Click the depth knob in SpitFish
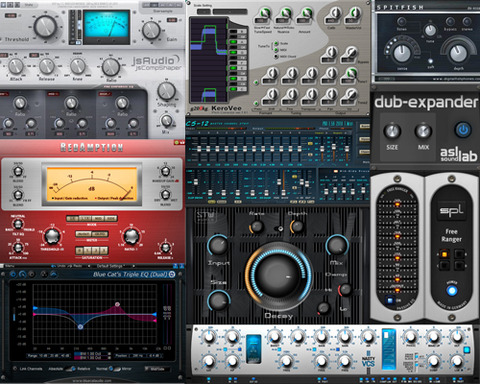Viewport: 480px width, 384px height. [458, 53]
